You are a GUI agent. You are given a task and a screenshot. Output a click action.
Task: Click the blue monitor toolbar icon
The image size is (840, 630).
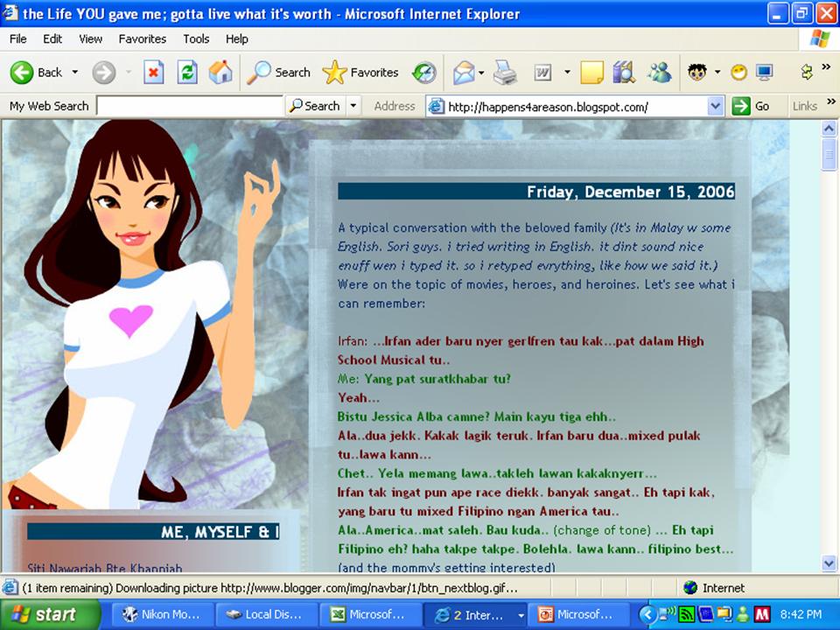[765, 73]
